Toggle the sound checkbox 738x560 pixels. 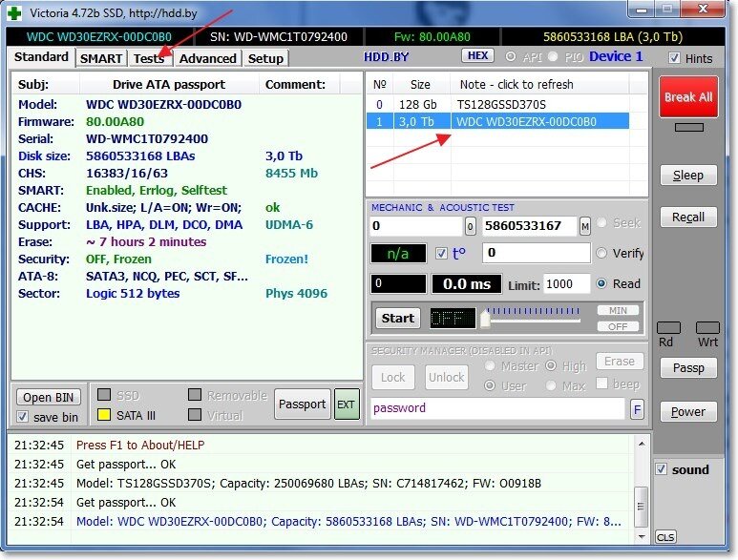662,469
